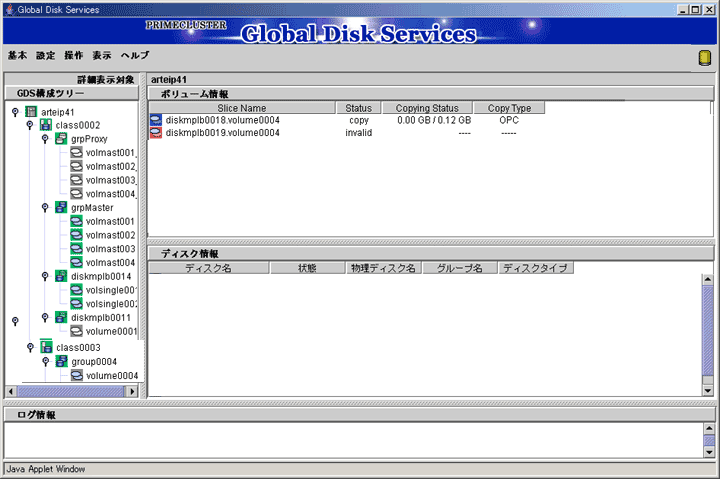Click the GDS構成ツリー header
The width and height of the screenshot is (720, 479).
[72, 93]
